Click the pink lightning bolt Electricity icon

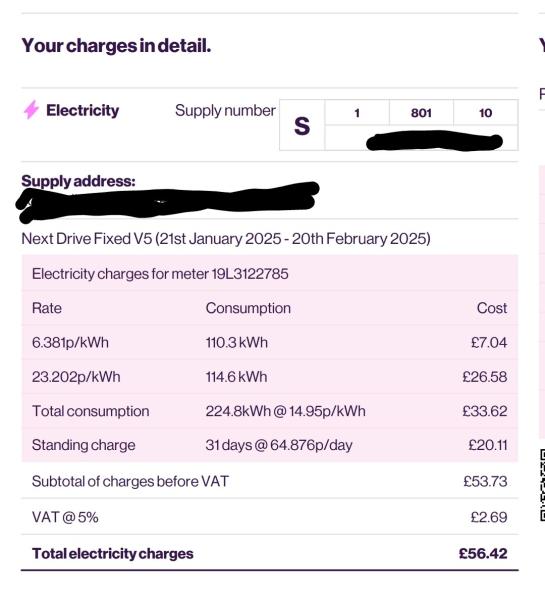(31, 110)
